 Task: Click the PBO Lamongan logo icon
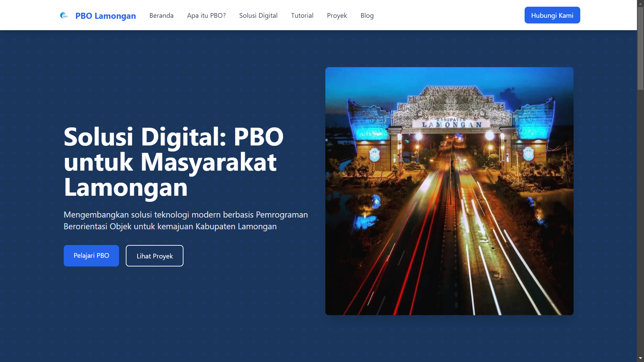tap(64, 15)
